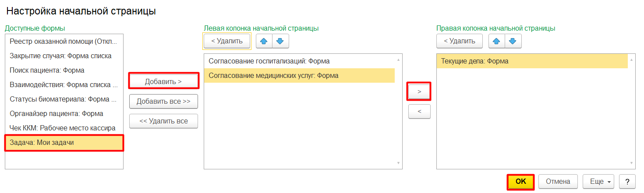Click the '<' move-to-left-column button
644x193 pixels.
click(419, 111)
